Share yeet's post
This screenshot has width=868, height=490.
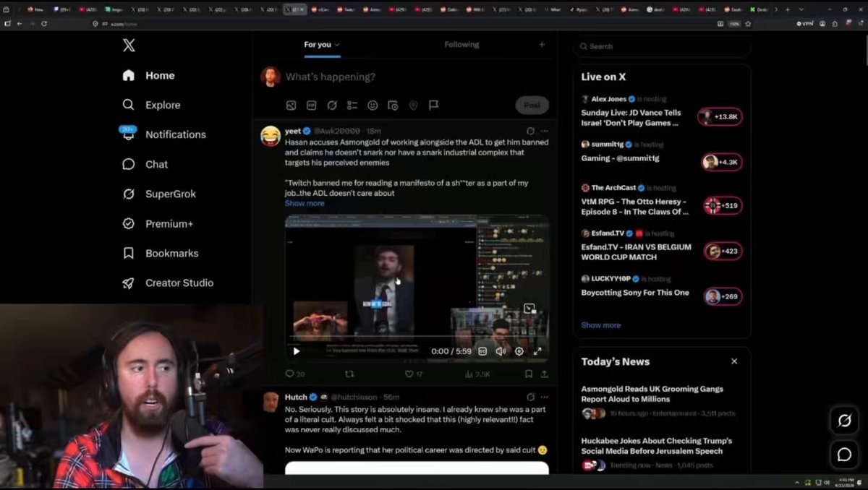coord(544,374)
